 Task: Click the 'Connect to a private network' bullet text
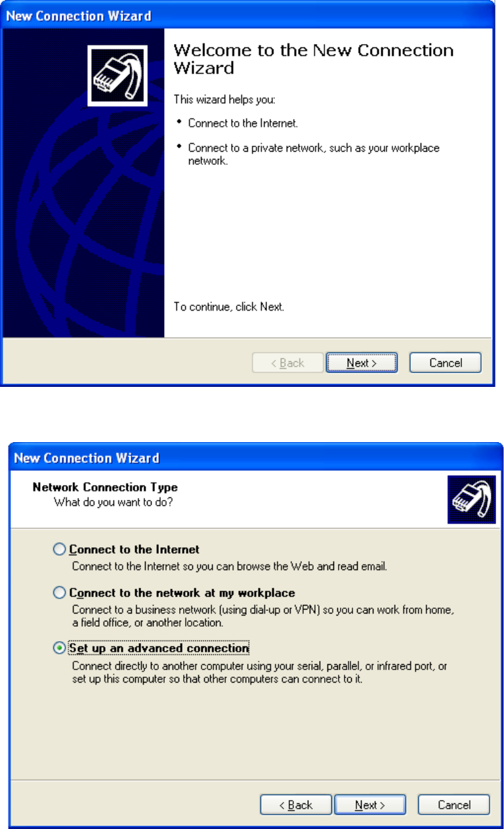coord(314,154)
